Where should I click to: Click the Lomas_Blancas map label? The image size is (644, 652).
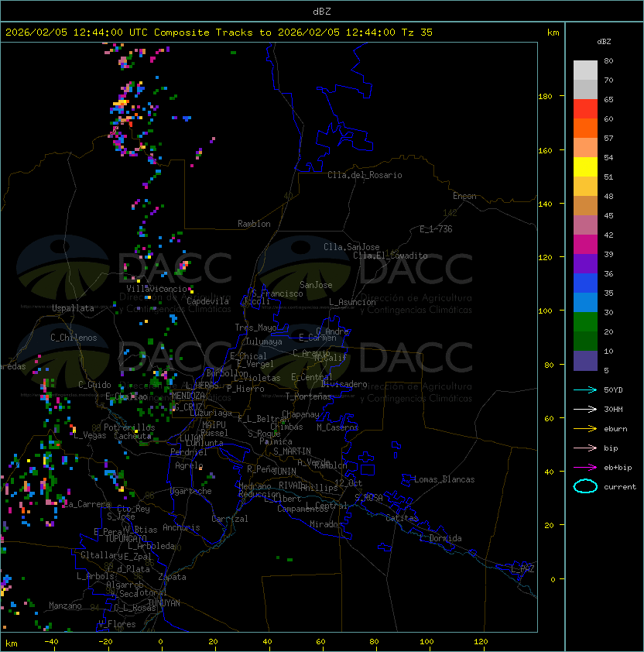(444, 479)
